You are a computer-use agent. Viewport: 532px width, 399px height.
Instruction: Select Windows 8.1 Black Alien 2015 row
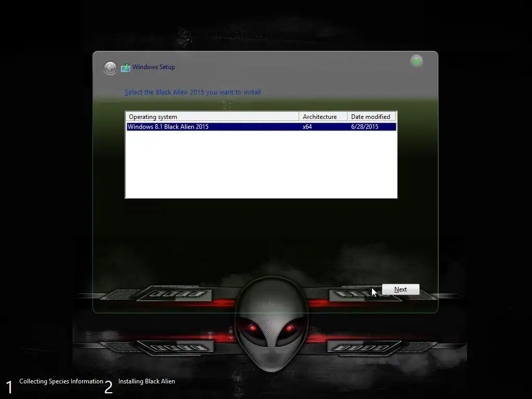tap(261, 127)
